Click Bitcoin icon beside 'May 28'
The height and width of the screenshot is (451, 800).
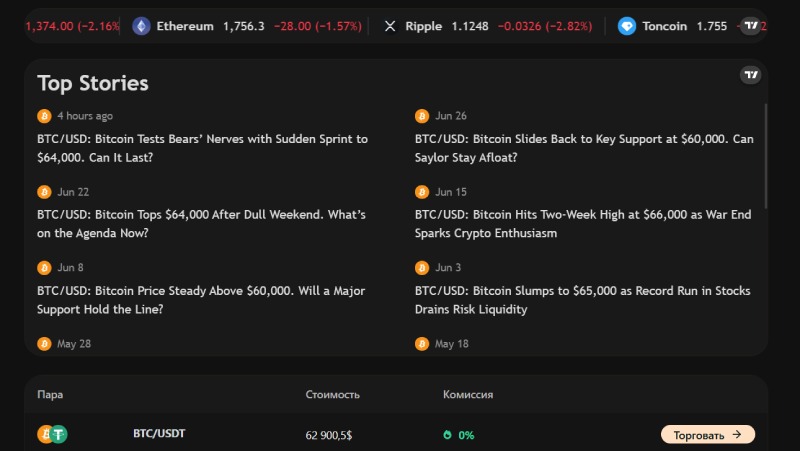[44, 344]
